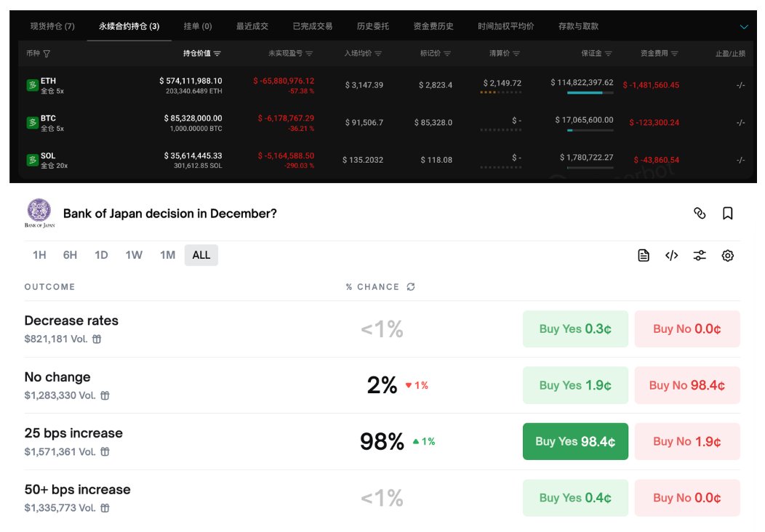Buy No 98.4¢ on No change
Image resolution: width=765 pixels, height=532 pixels.
tap(687, 385)
